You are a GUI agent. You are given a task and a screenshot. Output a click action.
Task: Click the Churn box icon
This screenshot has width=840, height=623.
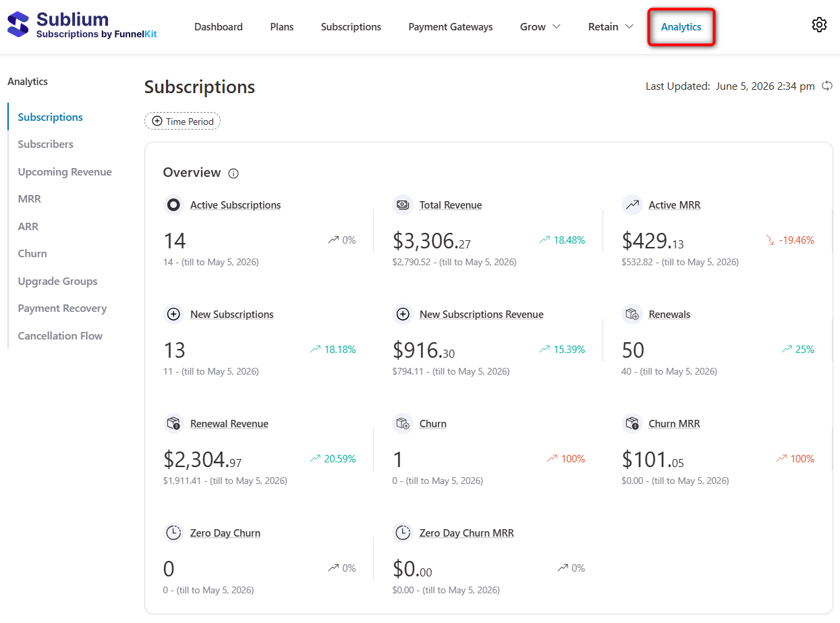[x=403, y=423]
